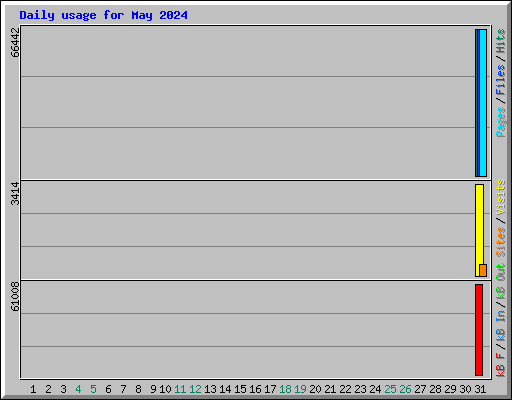The width and height of the screenshot is (512, 400).
Task: Click day 22 on the x-axis
Action: tap(345, 389)
